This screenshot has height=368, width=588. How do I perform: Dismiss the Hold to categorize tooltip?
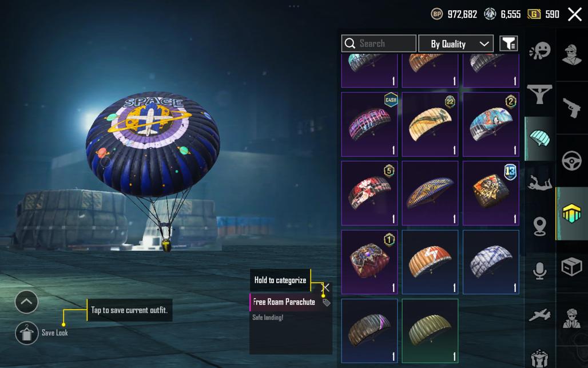pos(326,288)
